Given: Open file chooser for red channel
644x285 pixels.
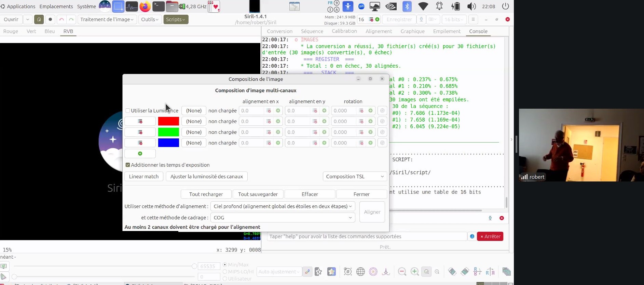Looking at the screenshot, I should 194,121.
